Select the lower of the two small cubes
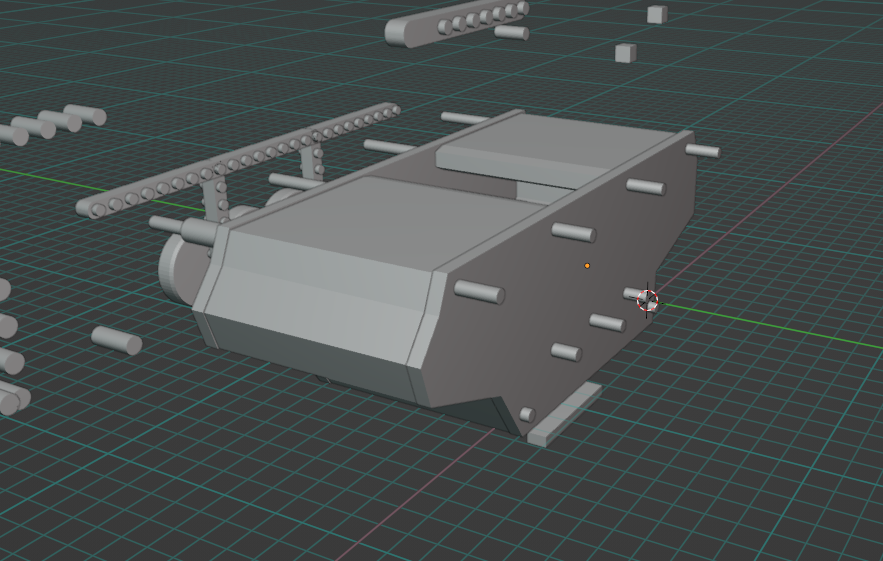883x561 pixels. [x=626, y=53]
